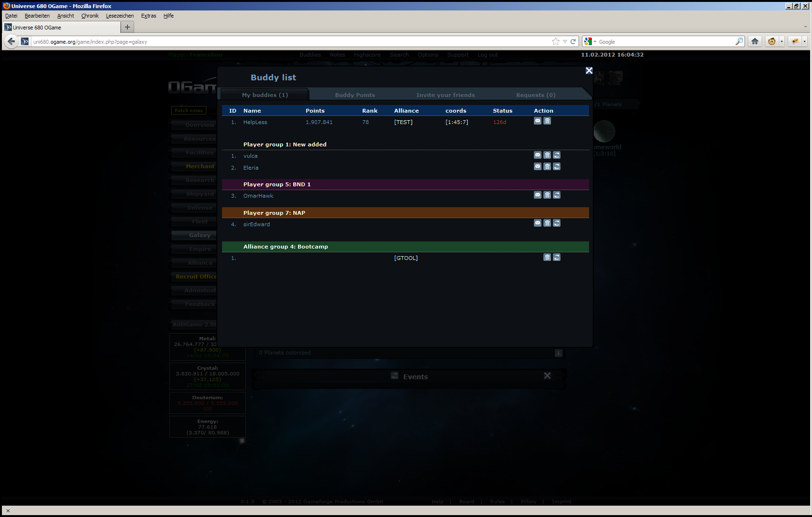Click Player group 1: New added heading

pos(285,144)
